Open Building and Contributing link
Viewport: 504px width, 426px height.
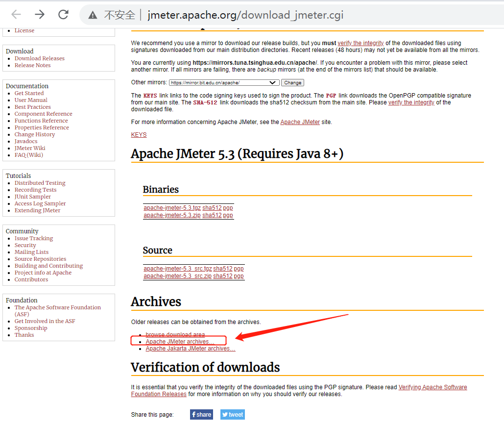pyautogui.click(x=48, y=266)
